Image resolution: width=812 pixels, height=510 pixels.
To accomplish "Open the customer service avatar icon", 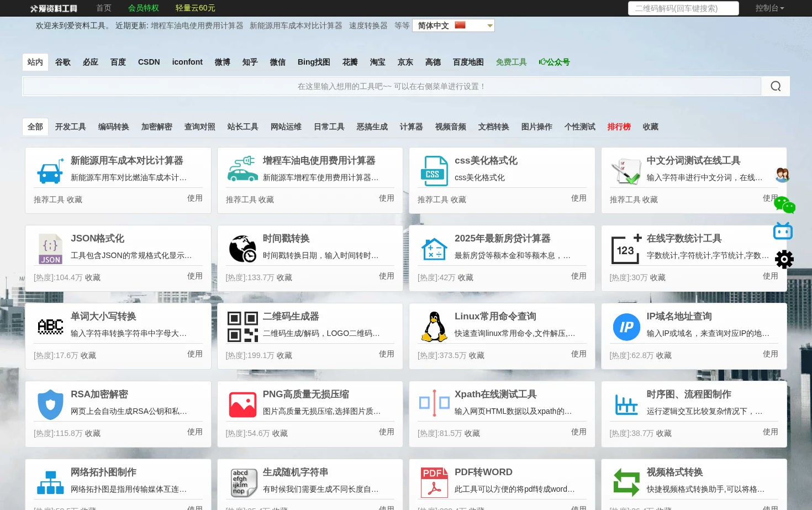I will click(782, 175).
